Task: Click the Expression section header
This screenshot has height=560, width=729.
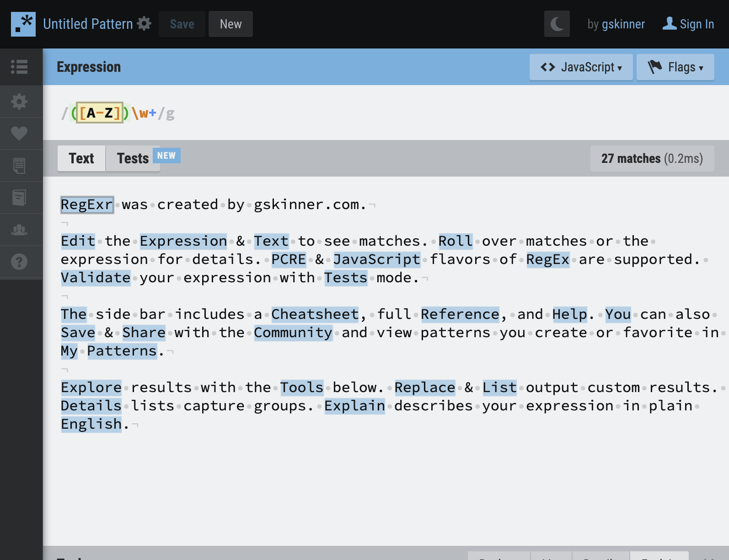Action: click(x=89, y=67)
